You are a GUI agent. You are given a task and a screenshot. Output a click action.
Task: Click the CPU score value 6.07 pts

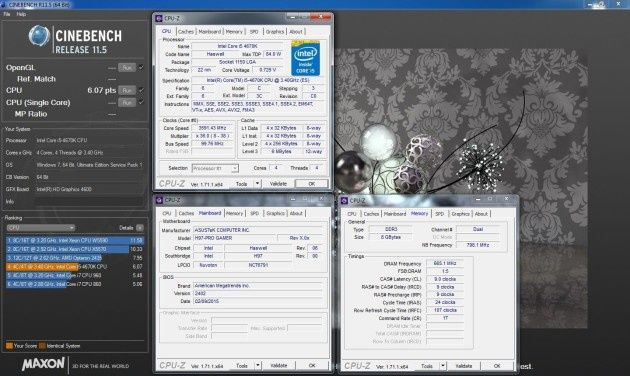[102, 90]
